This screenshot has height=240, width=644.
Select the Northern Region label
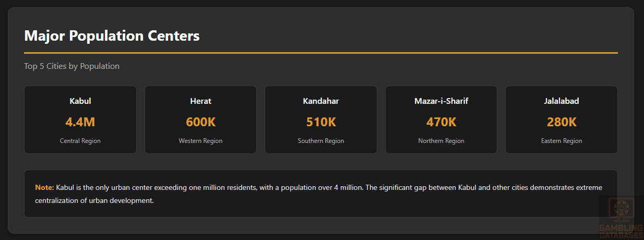[x=441, y=141]
